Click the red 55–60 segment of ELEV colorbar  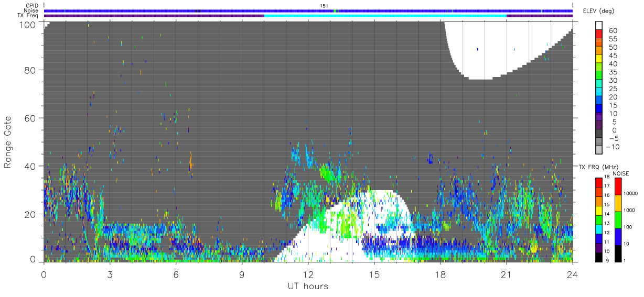click(x=599, y=35)
